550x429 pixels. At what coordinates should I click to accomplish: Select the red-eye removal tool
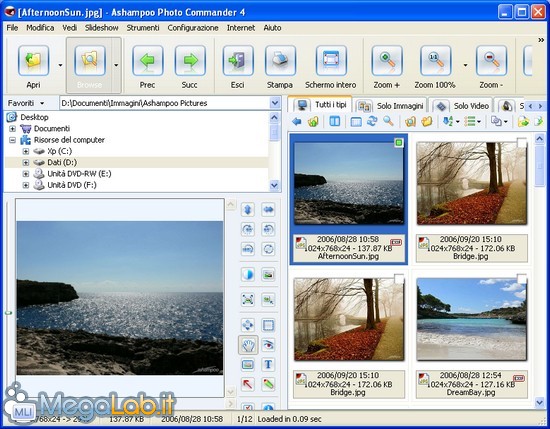(268, 345)
